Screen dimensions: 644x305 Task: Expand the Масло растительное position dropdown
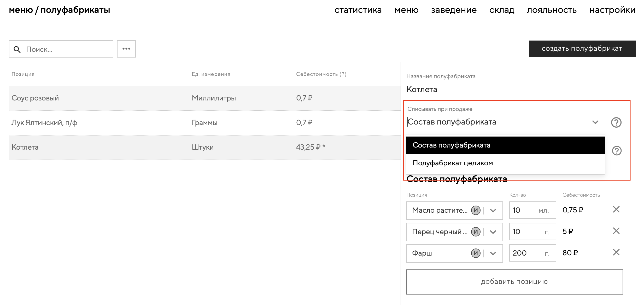493,211
